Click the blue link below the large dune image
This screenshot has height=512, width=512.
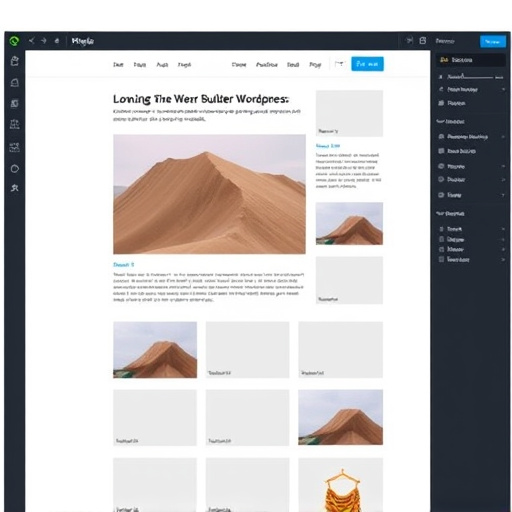123,265
